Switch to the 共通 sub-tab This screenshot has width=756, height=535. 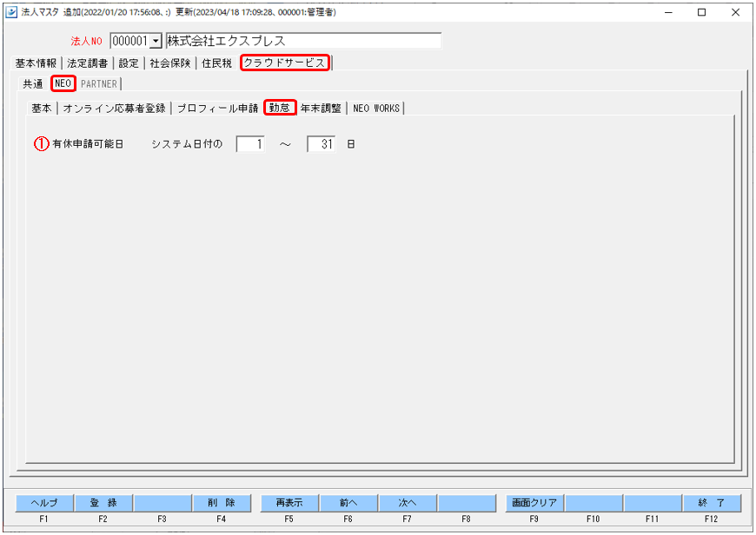[x=33, y=84]
